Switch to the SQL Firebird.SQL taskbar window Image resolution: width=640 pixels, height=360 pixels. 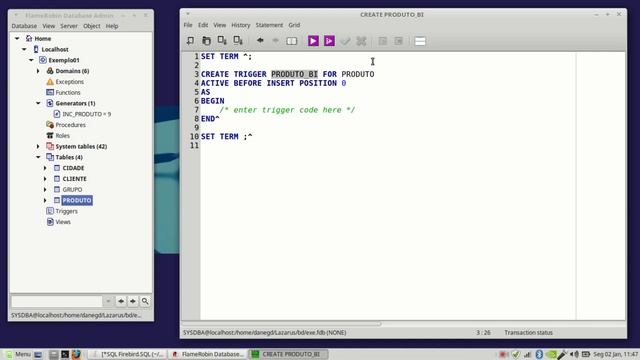(128, 354)
